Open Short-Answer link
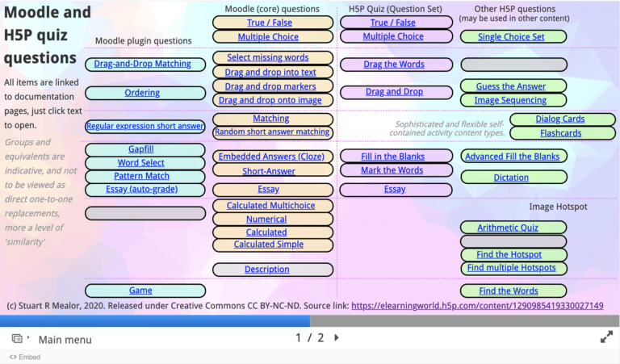 [269, 171]
